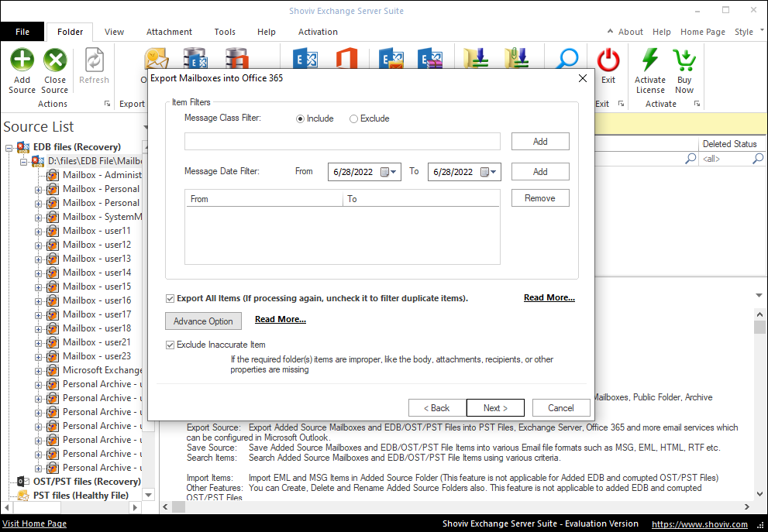Click the orange Office 365 logo icon
The height and width of the screenshot is (532, 768).
346,58
